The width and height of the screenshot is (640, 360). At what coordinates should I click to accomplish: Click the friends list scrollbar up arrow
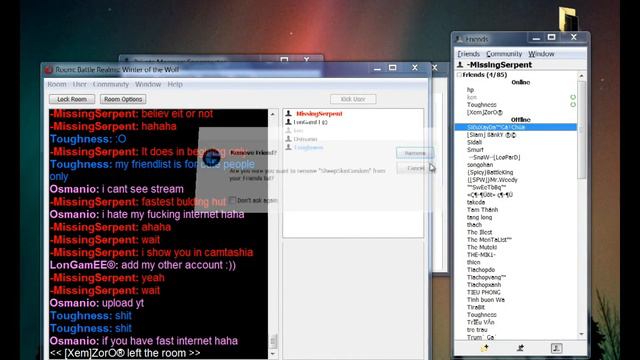pos(581,76)
